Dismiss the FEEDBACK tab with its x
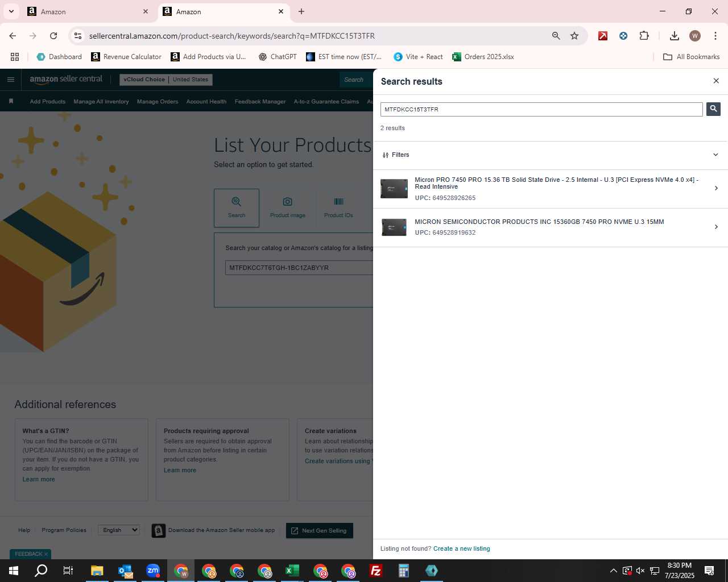Screen dimensions: 728x582 46,554
